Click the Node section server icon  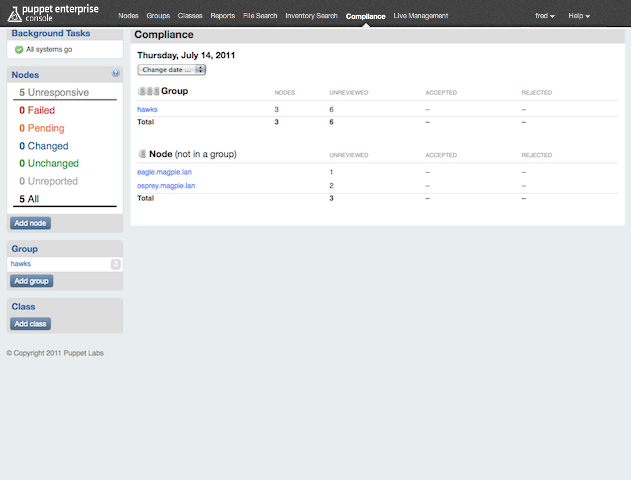(141, 154)
